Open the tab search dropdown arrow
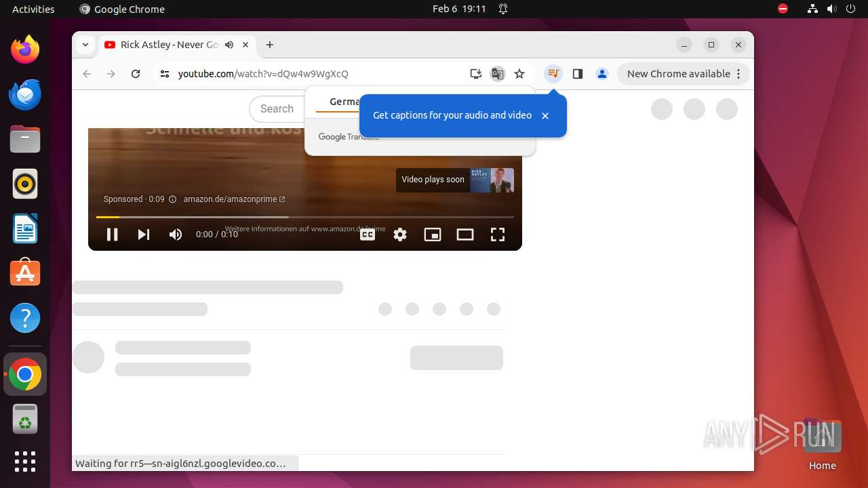Viewport: 868px width, 488px height. coord(85,45)
